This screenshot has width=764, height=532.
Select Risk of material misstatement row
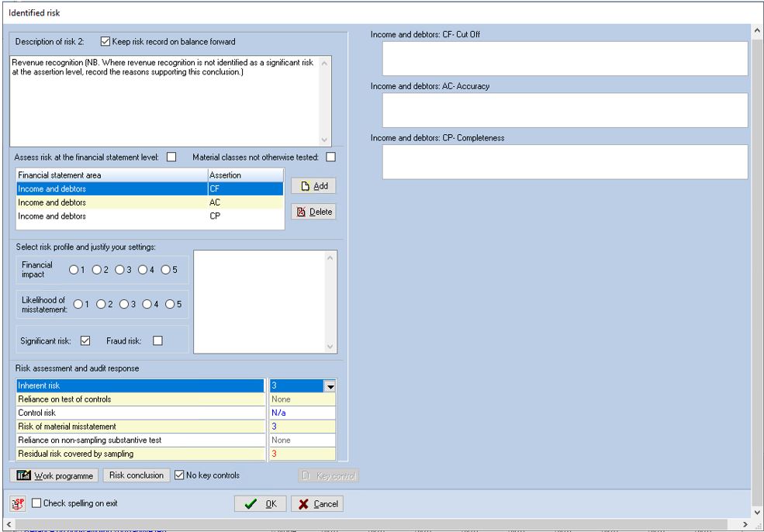click(x=140, y=427)
